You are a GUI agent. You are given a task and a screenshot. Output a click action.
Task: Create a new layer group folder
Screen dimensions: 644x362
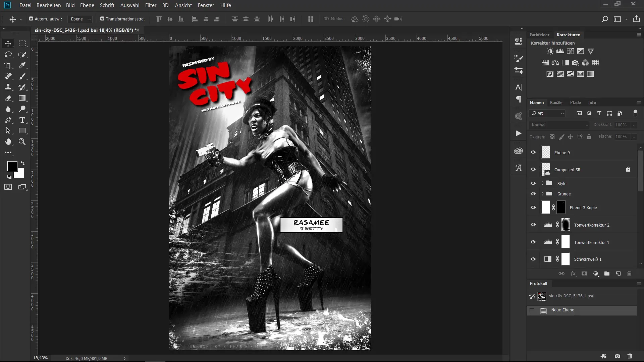pos(607,274)
